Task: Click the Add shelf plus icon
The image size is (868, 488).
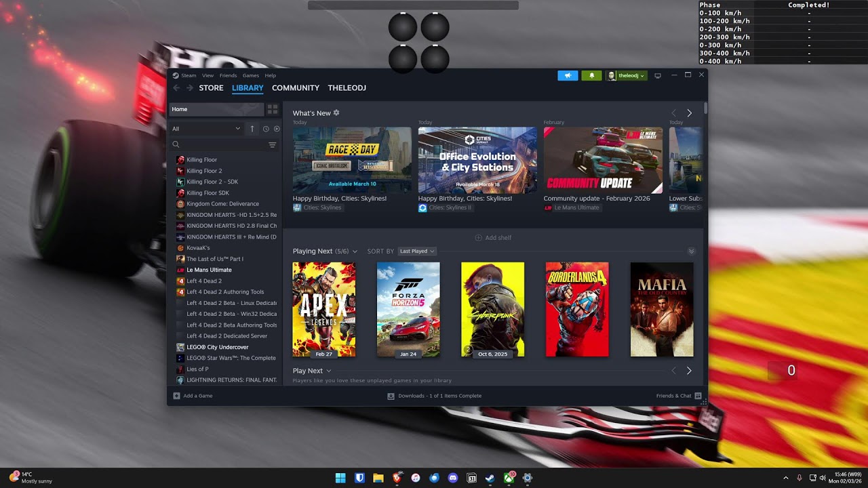Action: (x=478, y=238)
